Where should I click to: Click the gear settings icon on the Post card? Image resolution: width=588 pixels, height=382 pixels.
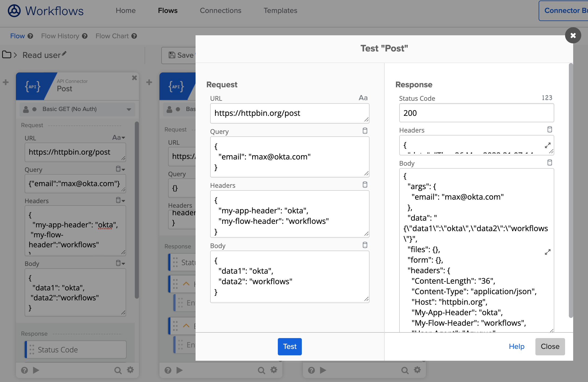pyautogui.click(x=131, y=370)
